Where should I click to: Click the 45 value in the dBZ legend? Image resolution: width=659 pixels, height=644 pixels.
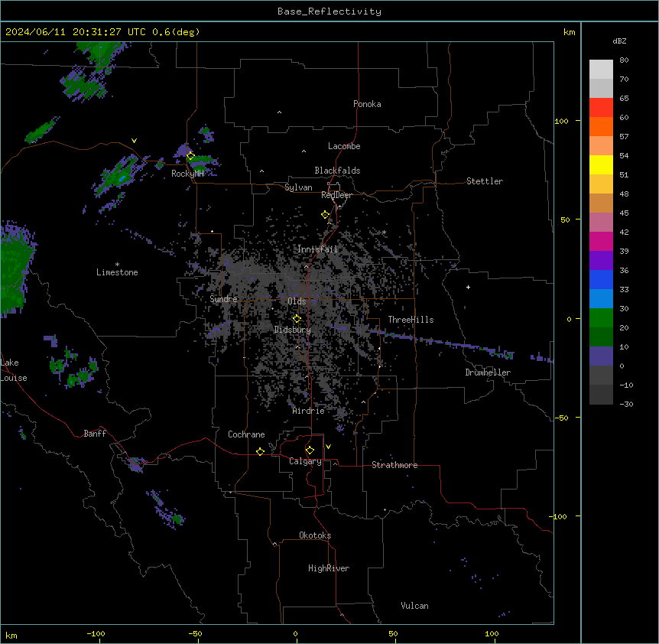coord(624,213)
